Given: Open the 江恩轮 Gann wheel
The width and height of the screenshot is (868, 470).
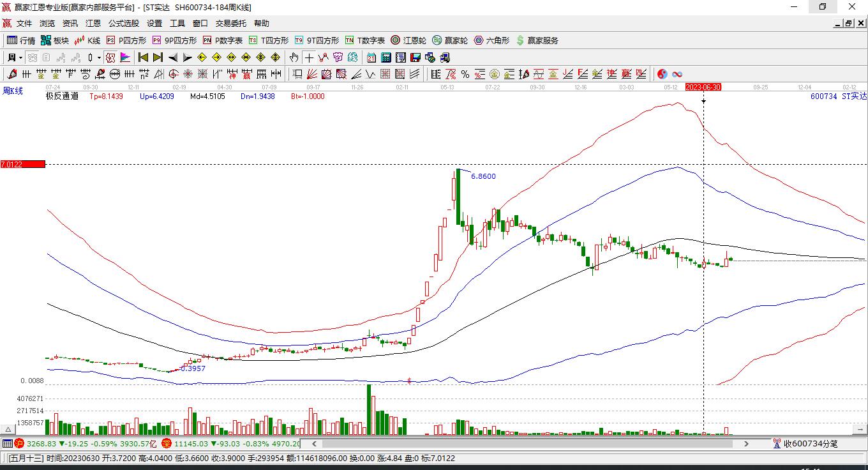Looking at the screenshot, I should pos(408,40).
